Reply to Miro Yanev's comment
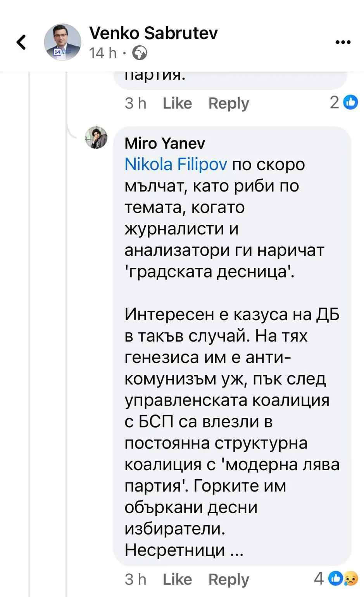This screenshot has height=597, width=364. tap(229, 579)
